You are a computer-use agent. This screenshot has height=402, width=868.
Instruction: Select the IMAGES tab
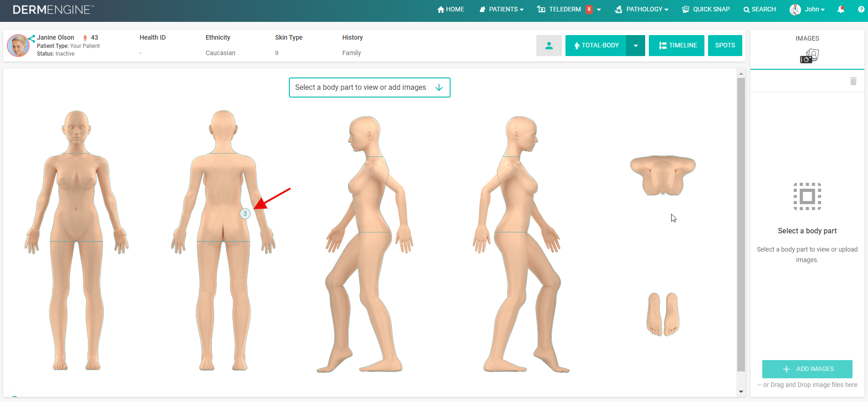pos(807,49)
